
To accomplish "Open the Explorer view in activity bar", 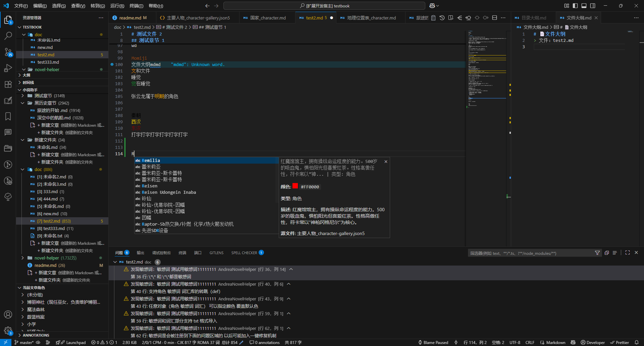I will pos(8,20).
